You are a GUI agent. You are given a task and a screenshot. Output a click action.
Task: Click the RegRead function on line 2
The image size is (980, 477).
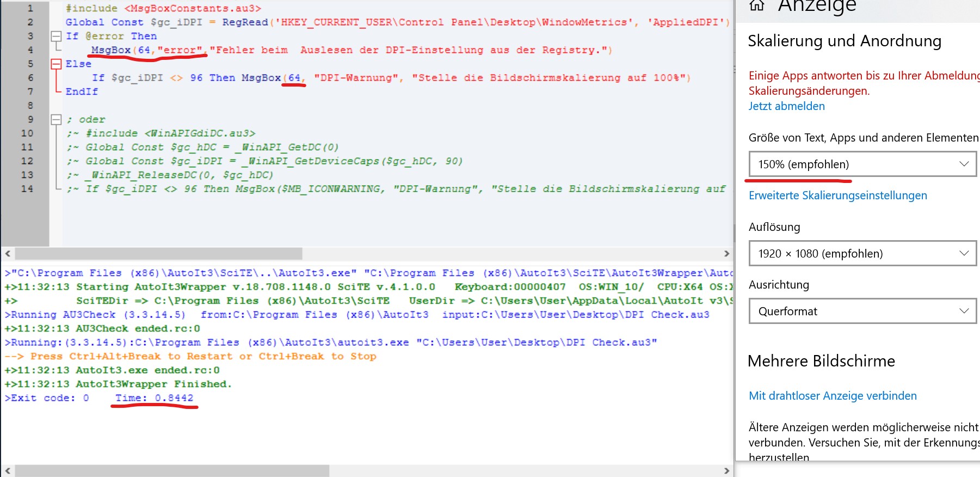click(x=245, y=22)
